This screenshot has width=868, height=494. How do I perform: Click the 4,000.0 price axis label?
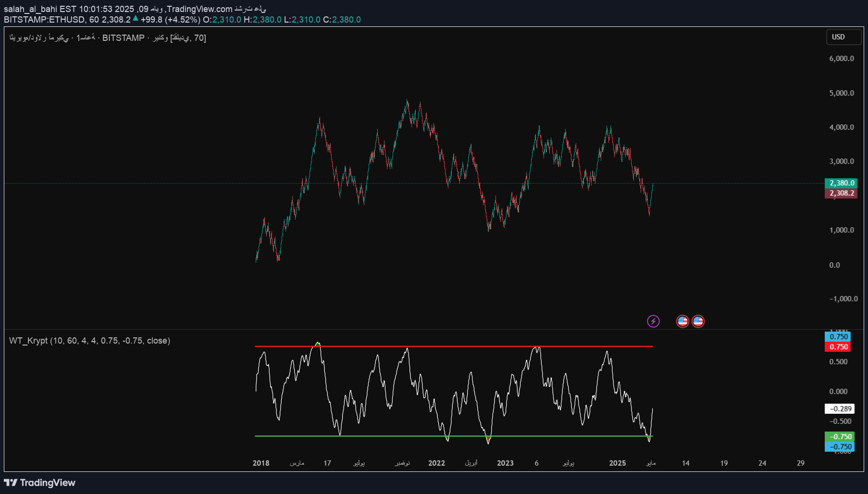[842, 127]
